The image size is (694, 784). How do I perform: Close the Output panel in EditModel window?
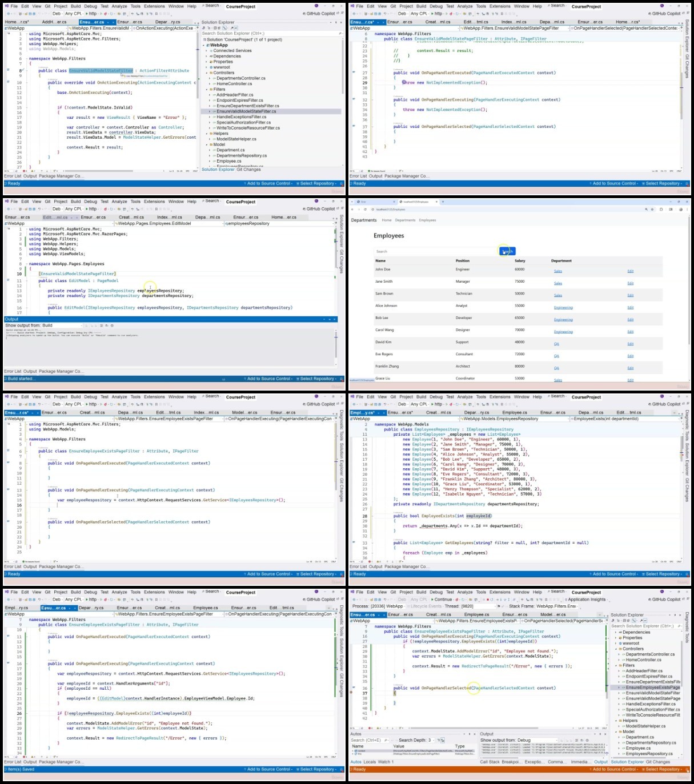pos(335,319)
